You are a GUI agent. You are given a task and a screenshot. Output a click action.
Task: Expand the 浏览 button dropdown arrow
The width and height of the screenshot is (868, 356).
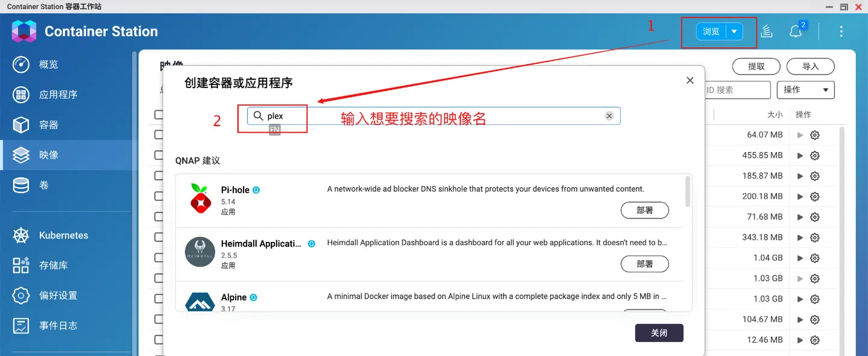734,31
